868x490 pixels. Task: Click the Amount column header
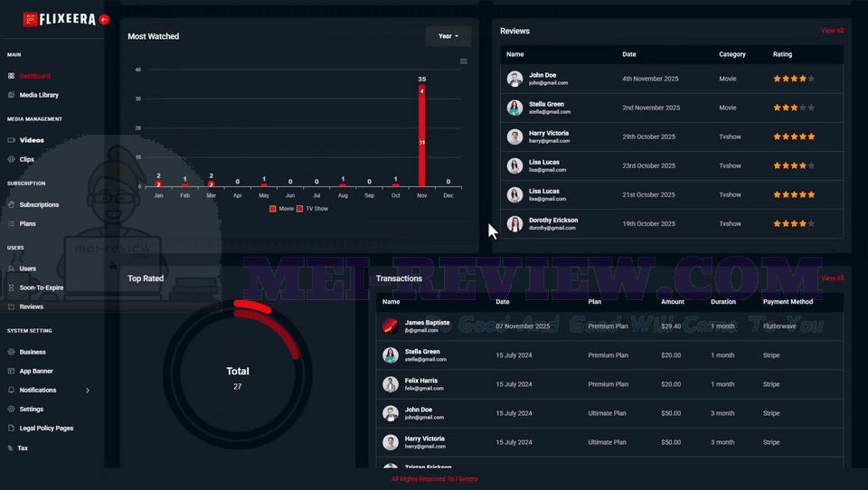pyautogui.click(x=673, y=302)
